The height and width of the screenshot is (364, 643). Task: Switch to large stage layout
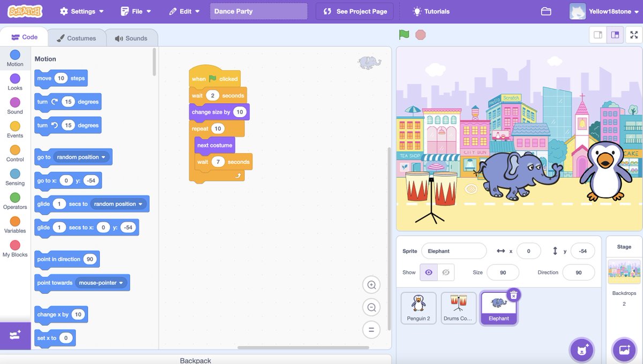pos(615,35)
